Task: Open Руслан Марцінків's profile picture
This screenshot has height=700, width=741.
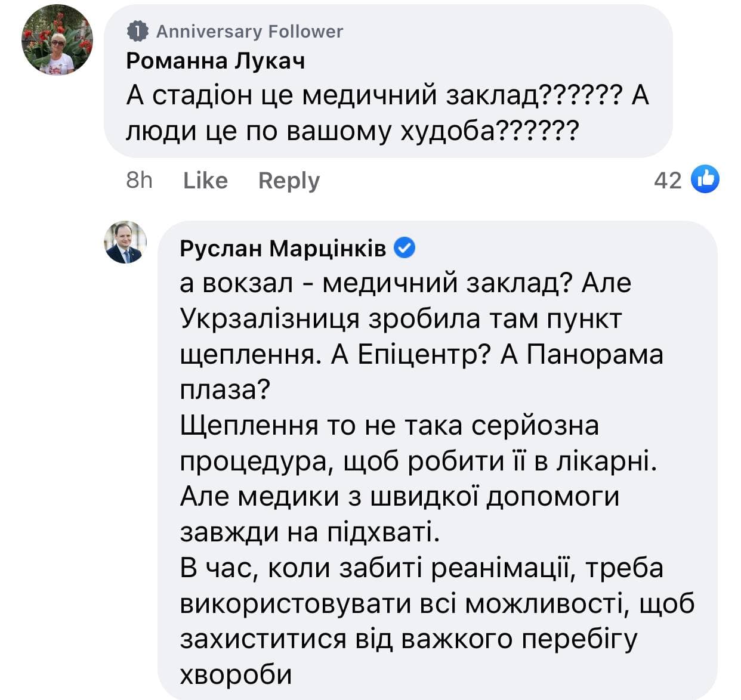Action: point(125,243)
